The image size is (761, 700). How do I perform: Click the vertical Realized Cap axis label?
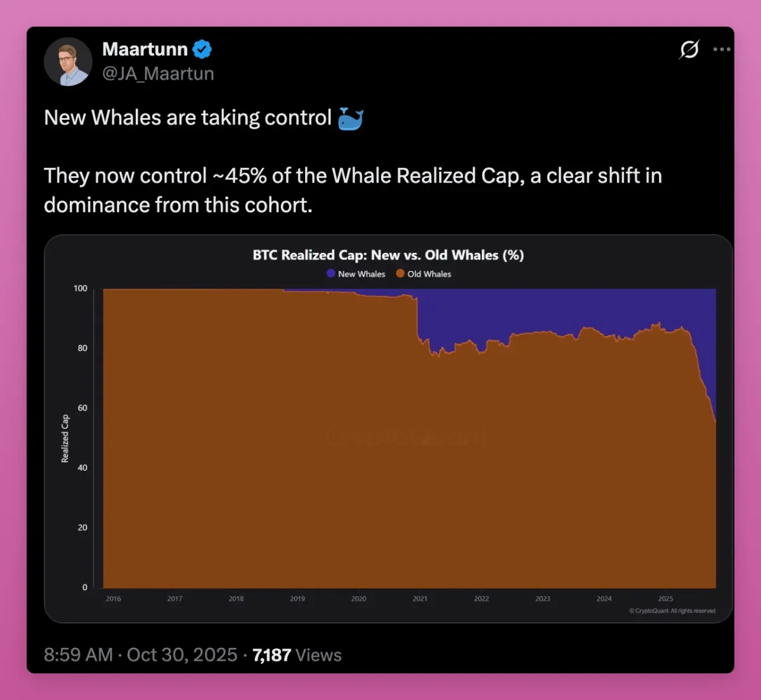point(65,439)
